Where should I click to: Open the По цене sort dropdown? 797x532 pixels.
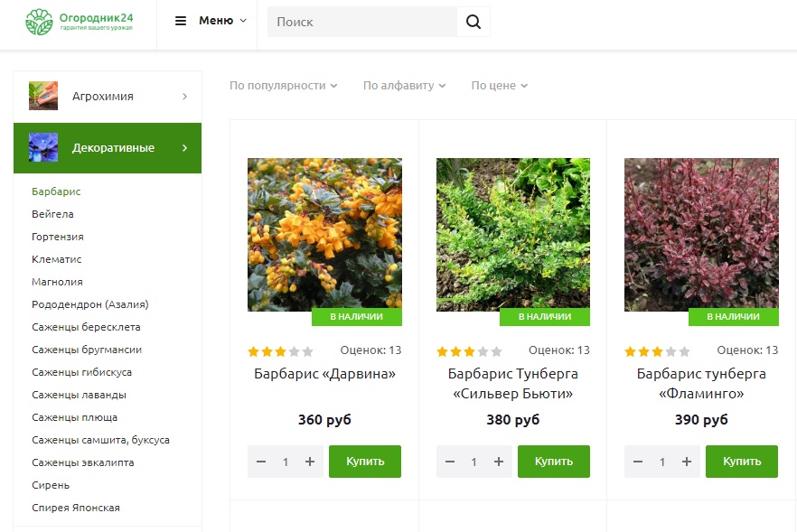[499, 86]
